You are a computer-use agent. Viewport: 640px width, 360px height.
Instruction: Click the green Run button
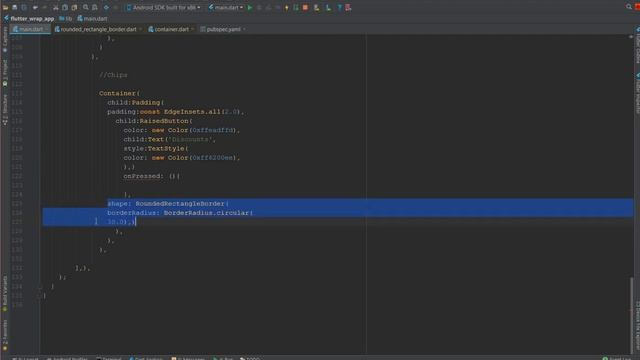[250, 7]
